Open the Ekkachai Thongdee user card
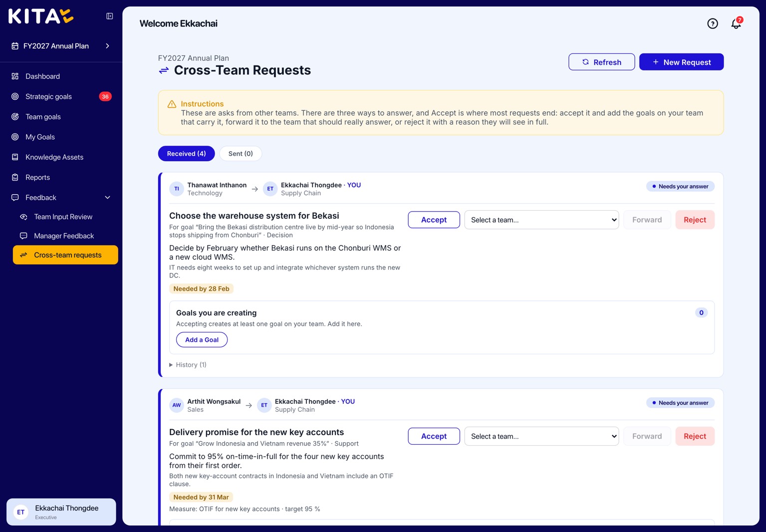Screen dimensions: 766x532 [61, 512]
